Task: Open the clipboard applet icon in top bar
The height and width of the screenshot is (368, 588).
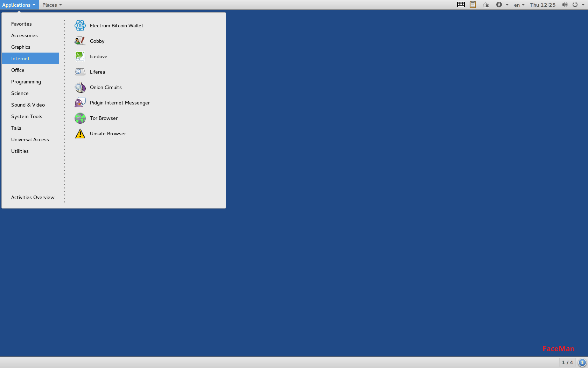Action: [473, 5]
